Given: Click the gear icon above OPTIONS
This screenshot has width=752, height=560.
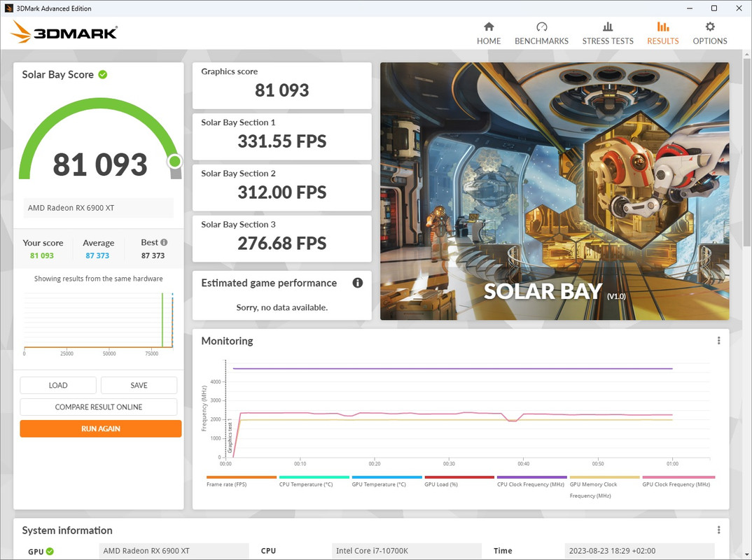Looking at the screenshot, I should [x=710, y=27].
